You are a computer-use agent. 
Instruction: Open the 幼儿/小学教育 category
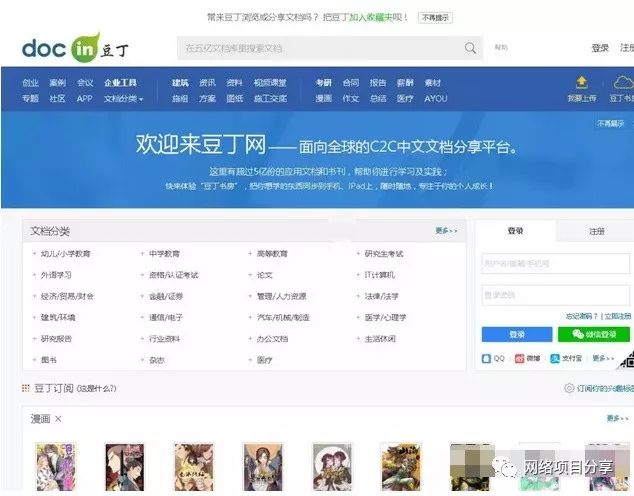[x=66, y=254]
